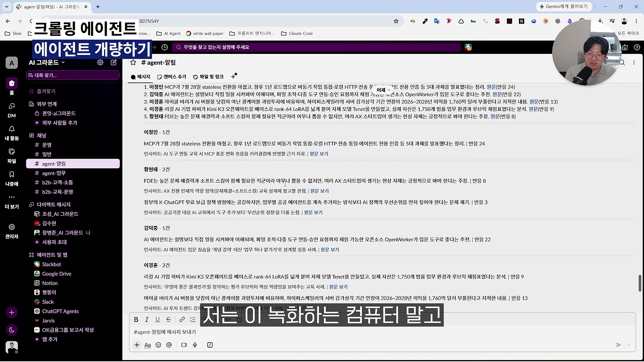This screenshot has width=644, height=362.
Task: Click 대화 찾기 filter field
Action: pos(73,75)
